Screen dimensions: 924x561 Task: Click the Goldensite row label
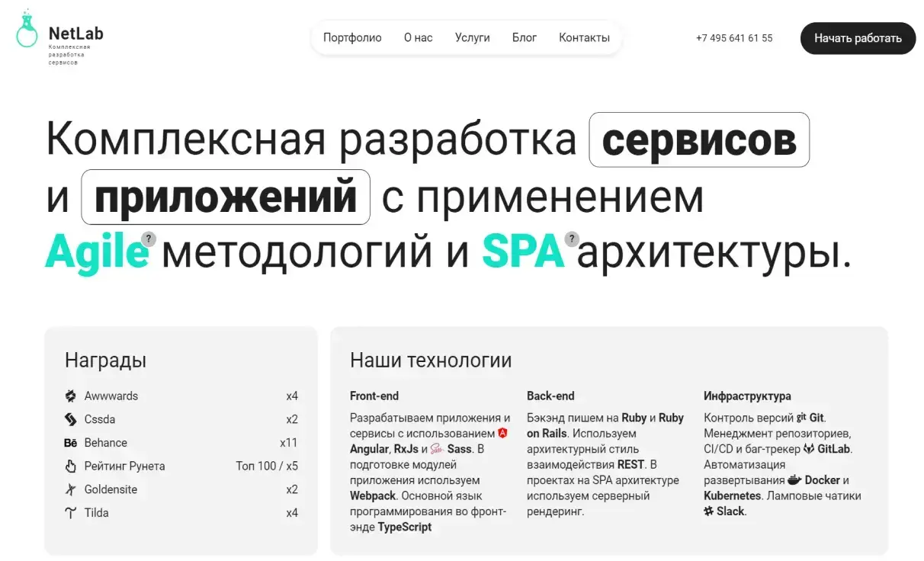(x=111, y=489)
